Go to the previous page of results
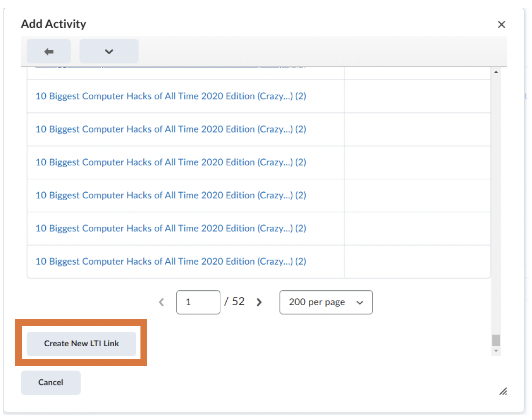532x420 pixels. pos(161,302)
